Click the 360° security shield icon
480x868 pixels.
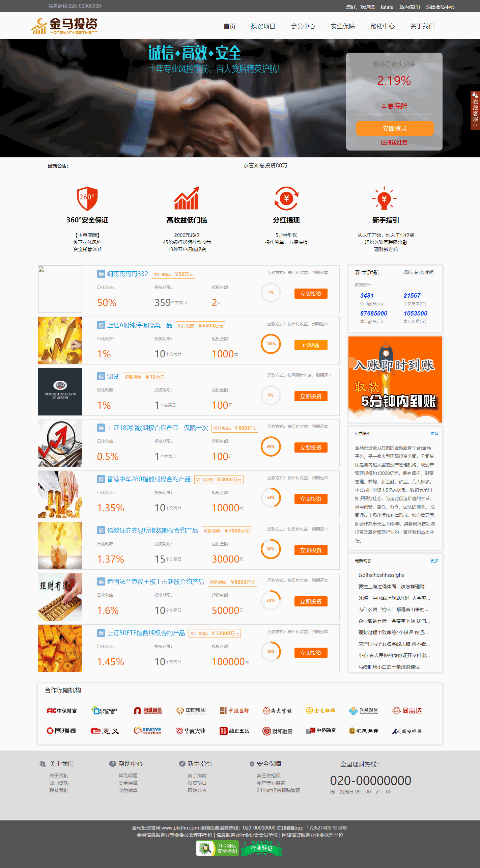pyautogui.click(x=87, y=198)
